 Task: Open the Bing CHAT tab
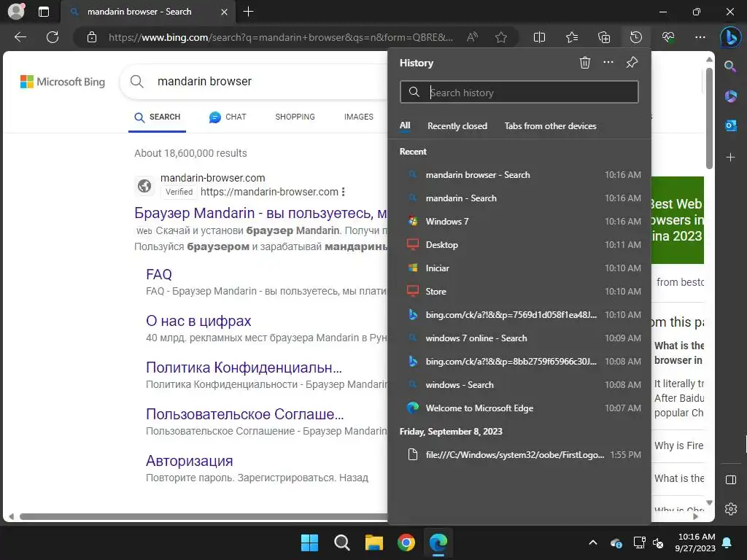click(x=228, y=117)
